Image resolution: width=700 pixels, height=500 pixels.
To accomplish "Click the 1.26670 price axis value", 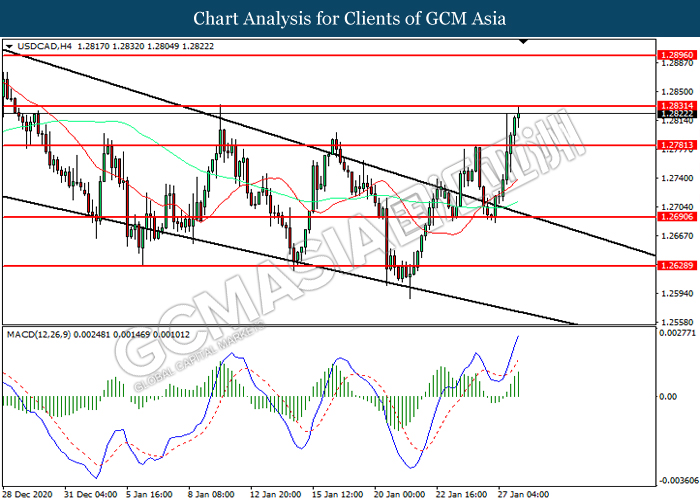I will tap(677, 235).
